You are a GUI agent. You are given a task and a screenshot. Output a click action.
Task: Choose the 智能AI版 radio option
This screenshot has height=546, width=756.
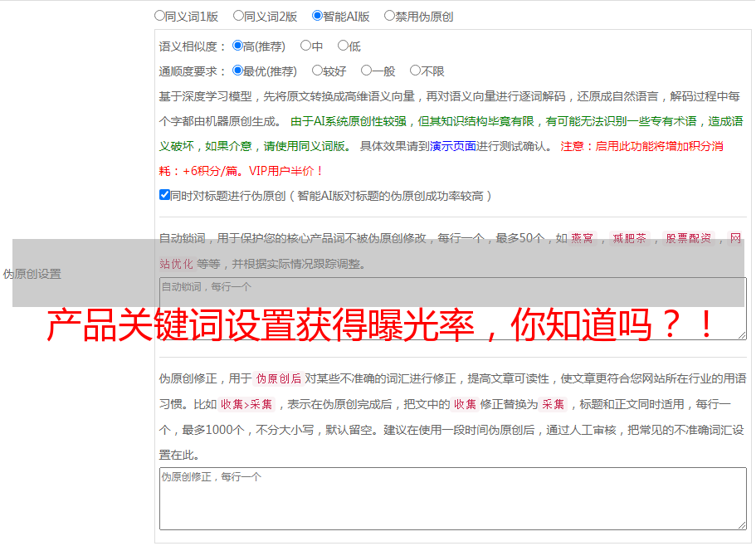tap(317, 16)
